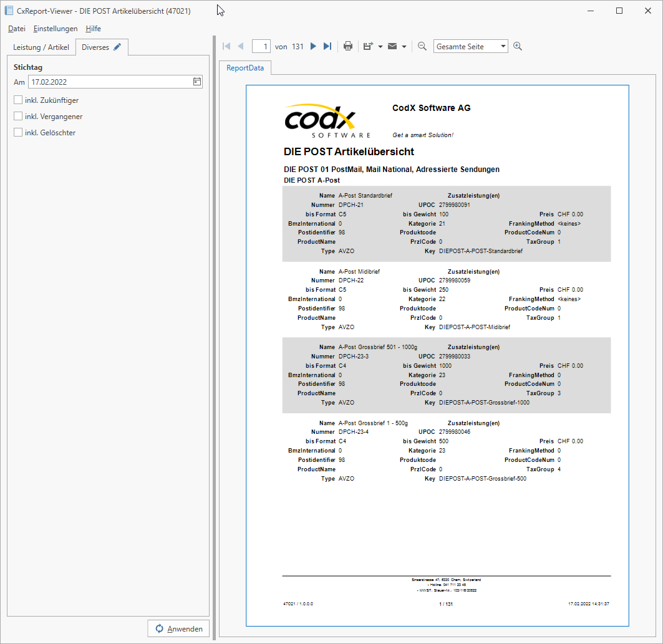Close the CxReport-Viewer window
Viewport: 663px width, 644px height.
pyautogui.click(x=648, y=11)
